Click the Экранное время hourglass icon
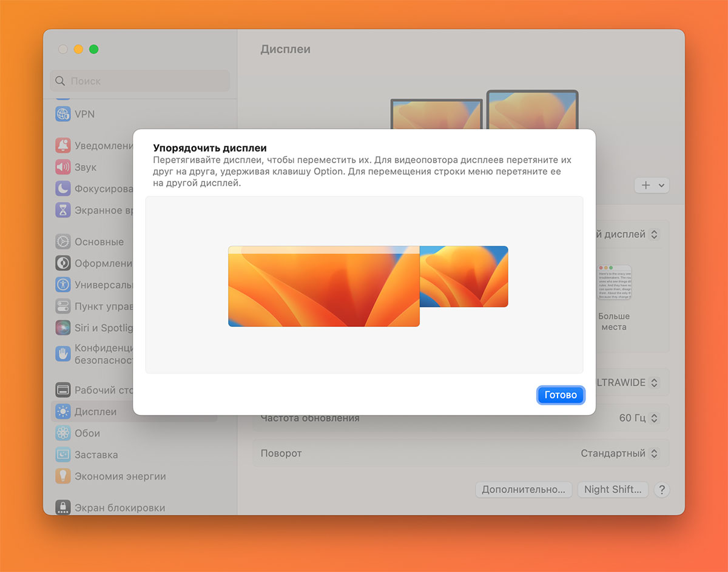Screen dimensions: 728x572 tap(63, 210)
